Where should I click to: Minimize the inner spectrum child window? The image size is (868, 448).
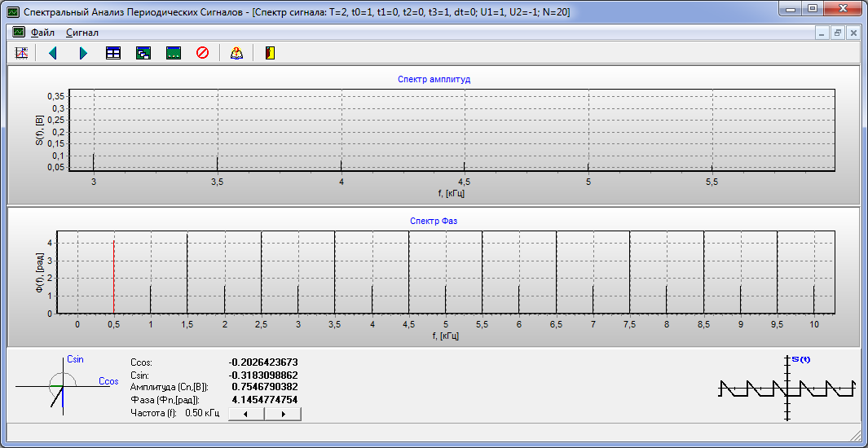click(x=822, y=33)
